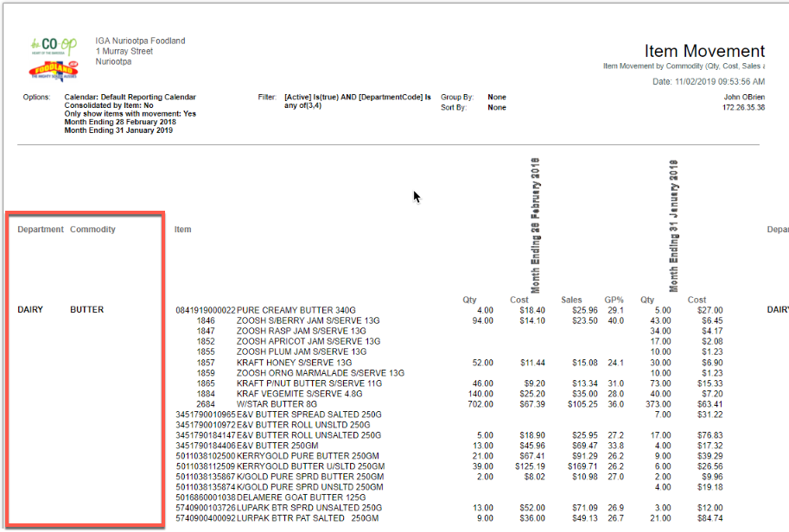Click the Group By label
Screen dimensions: 789x532
point(457,97)
